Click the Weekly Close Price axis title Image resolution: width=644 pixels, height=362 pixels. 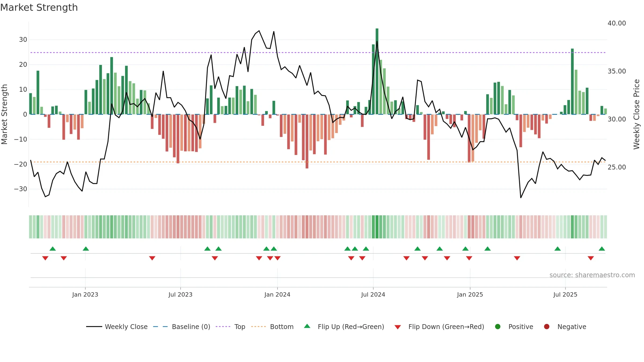tap(636, 114)
